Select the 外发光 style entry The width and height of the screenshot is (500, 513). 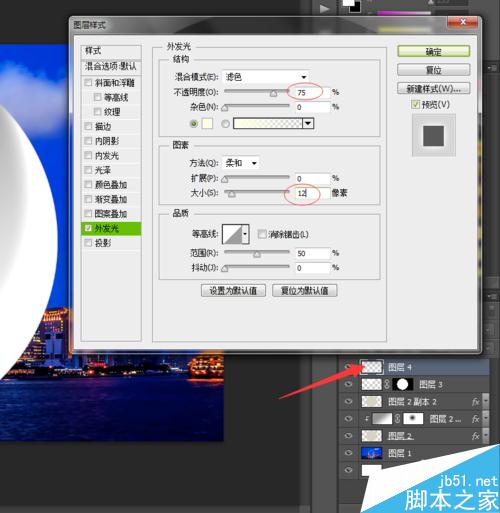tap(111, 228)
